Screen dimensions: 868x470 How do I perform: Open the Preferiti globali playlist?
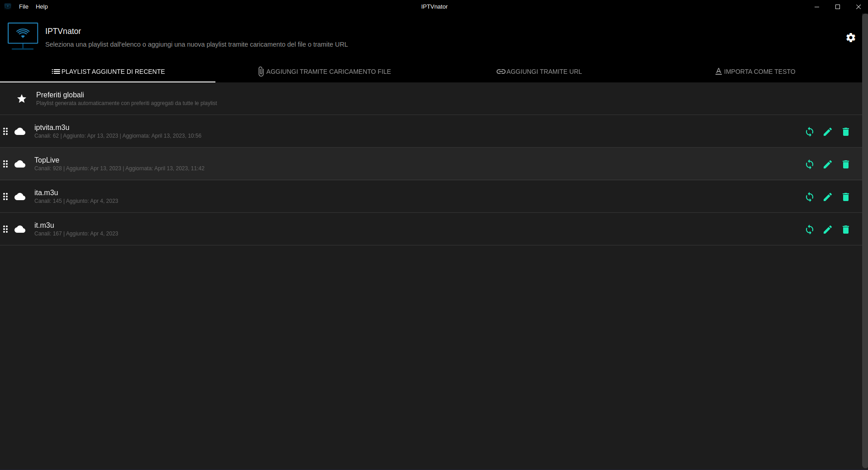[x=431, y=99]
